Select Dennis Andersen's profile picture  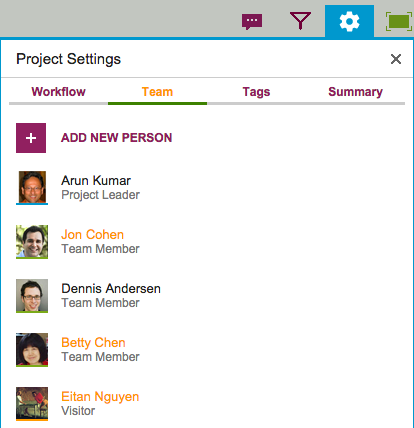click(32, 296)
